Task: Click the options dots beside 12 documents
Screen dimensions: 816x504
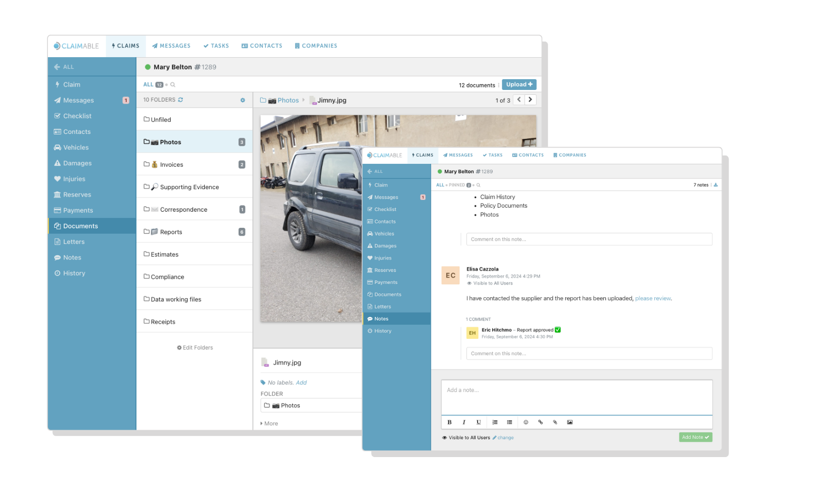Action: tap(499, 85)
